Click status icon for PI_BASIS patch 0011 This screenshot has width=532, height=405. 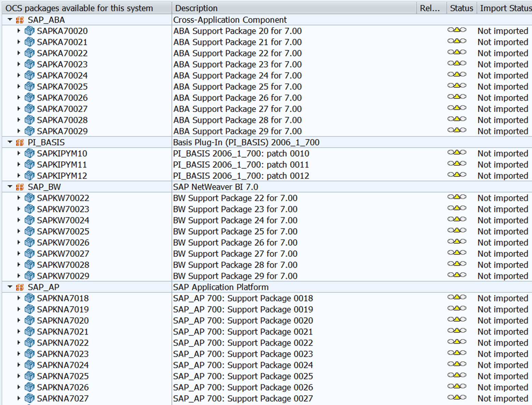(457, 163)
